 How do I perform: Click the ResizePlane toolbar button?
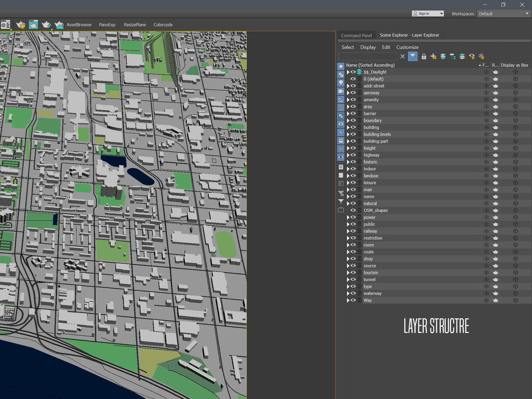(135, 25)
